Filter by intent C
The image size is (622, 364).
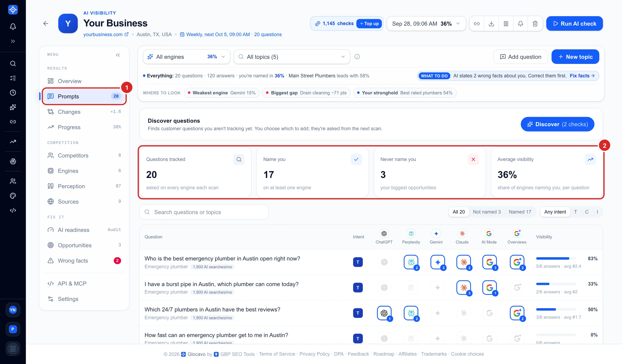[x=587, y=212]
